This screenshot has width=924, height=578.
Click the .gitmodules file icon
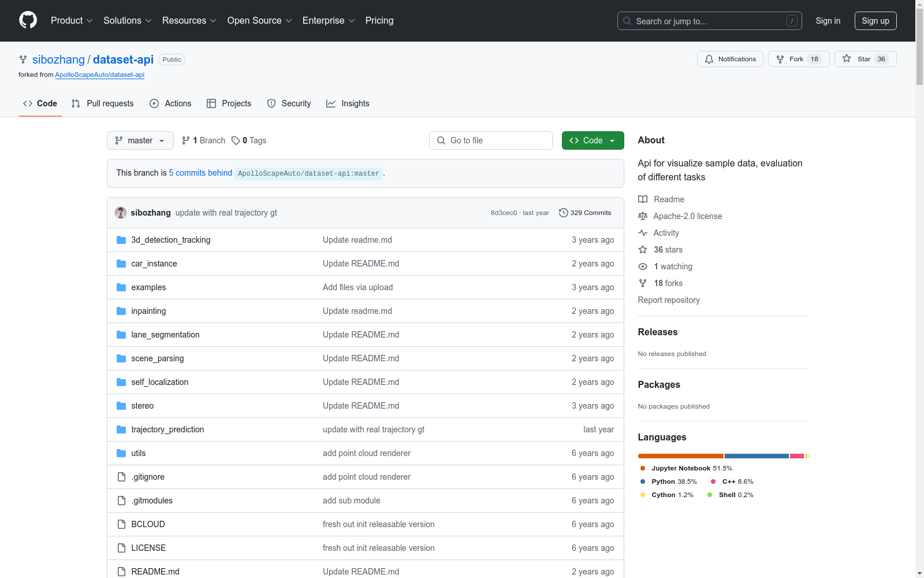121,501
